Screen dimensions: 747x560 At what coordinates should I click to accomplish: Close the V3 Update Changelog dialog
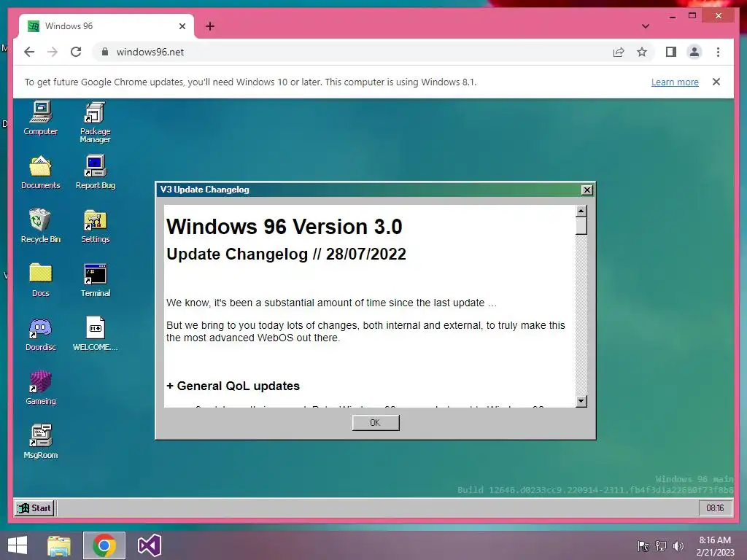click(x=587, y=190)
